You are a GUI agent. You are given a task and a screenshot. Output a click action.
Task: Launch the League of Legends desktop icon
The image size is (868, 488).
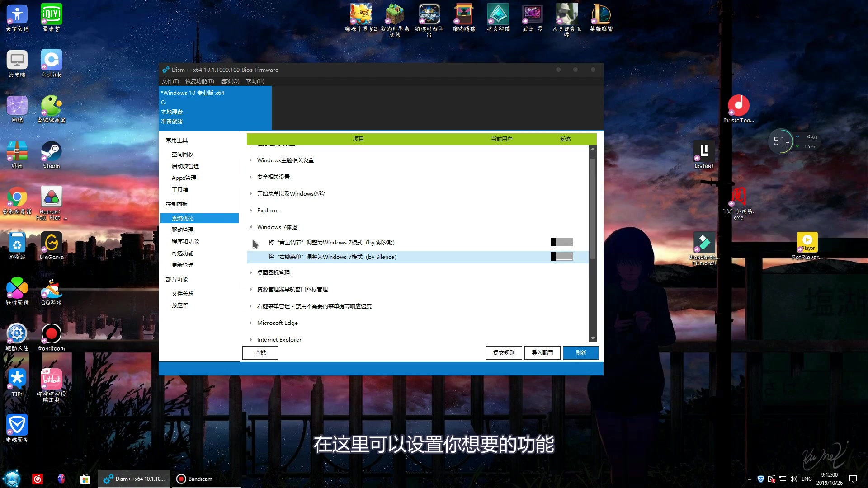point(601,18)
